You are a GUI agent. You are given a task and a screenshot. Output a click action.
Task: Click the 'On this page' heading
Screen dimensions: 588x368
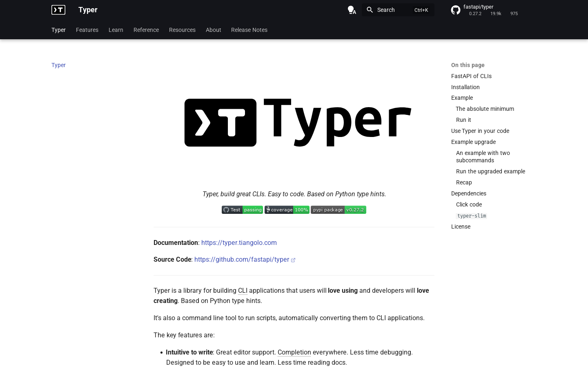[468, 65]
